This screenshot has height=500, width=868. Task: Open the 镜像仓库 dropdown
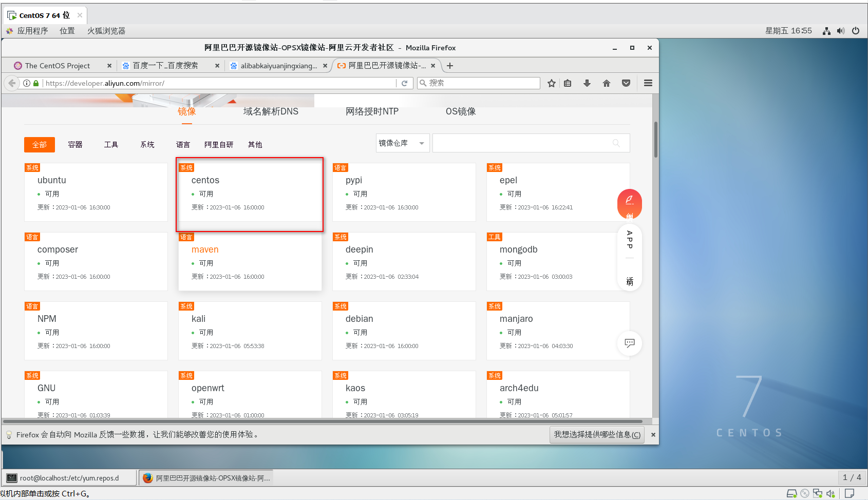[403, 143]
